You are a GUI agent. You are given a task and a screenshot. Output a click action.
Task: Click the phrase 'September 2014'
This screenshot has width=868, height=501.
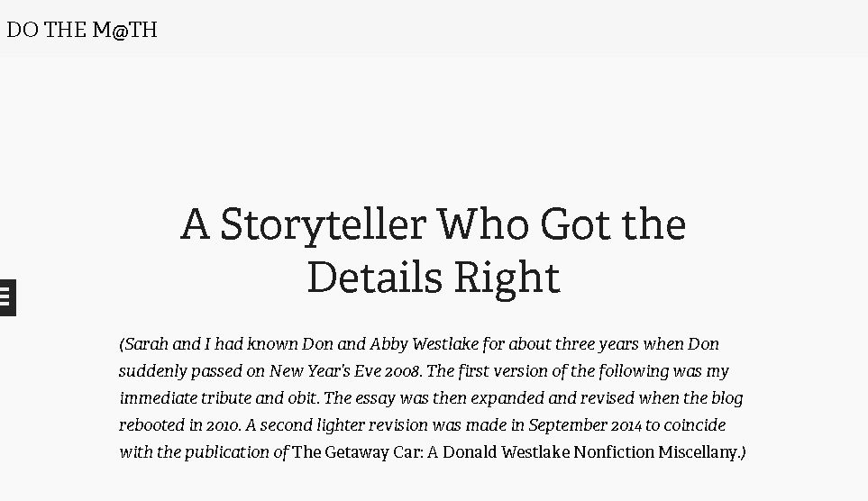(585, 425)
